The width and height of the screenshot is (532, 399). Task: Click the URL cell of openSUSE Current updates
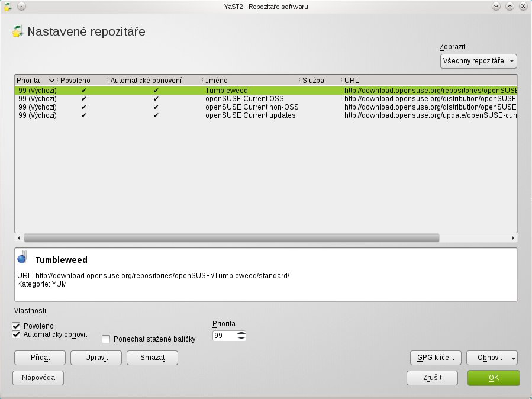[431, 115]
